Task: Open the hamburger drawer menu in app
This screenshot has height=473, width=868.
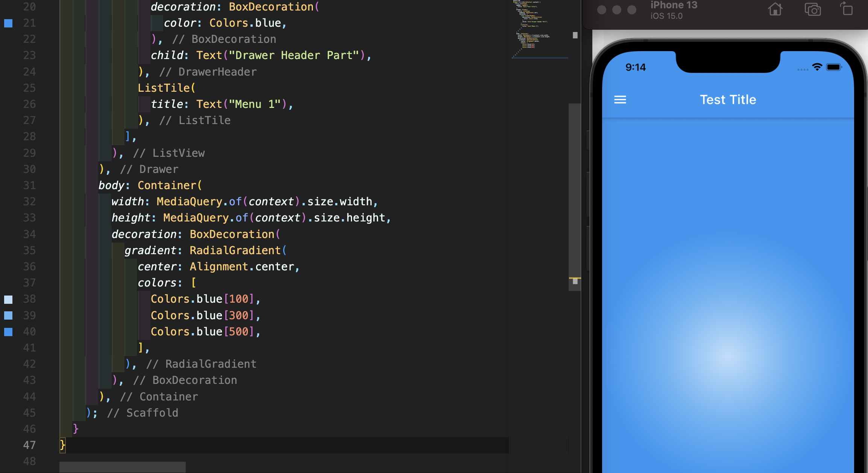Action: (620, 100)
